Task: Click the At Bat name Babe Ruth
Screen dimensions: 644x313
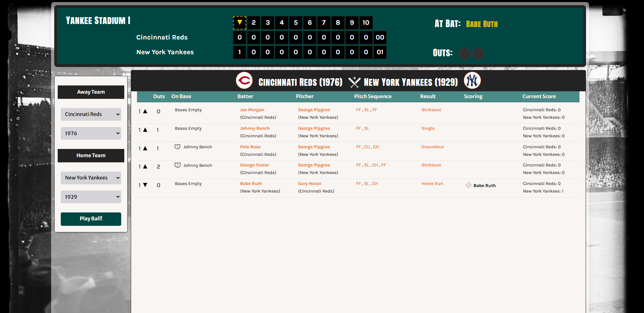Action: [482, 24]
